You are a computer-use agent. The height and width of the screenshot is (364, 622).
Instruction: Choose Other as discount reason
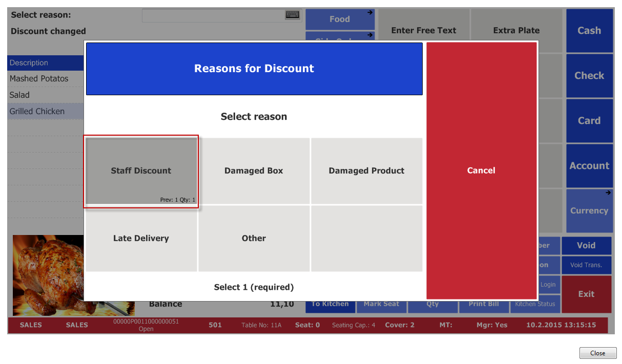point(254,239)
